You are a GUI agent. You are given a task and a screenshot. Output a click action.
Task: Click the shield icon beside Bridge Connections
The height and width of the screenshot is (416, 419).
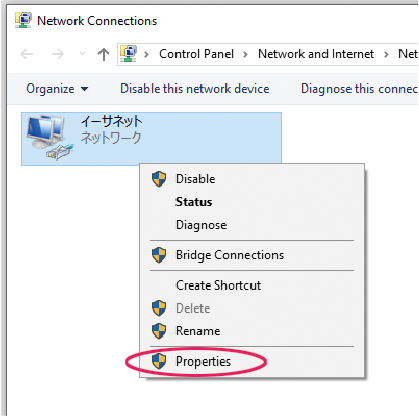tap(159, 255)
